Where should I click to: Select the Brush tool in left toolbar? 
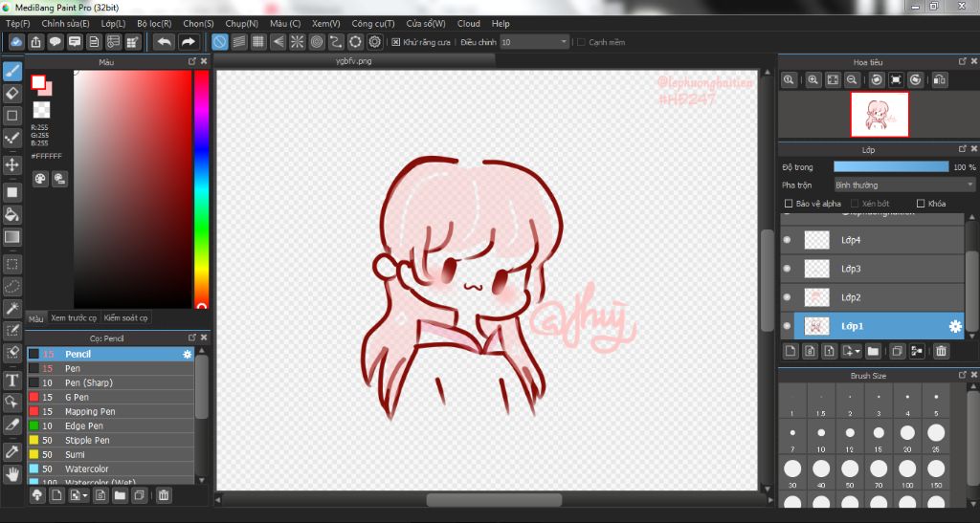point(11,71)
